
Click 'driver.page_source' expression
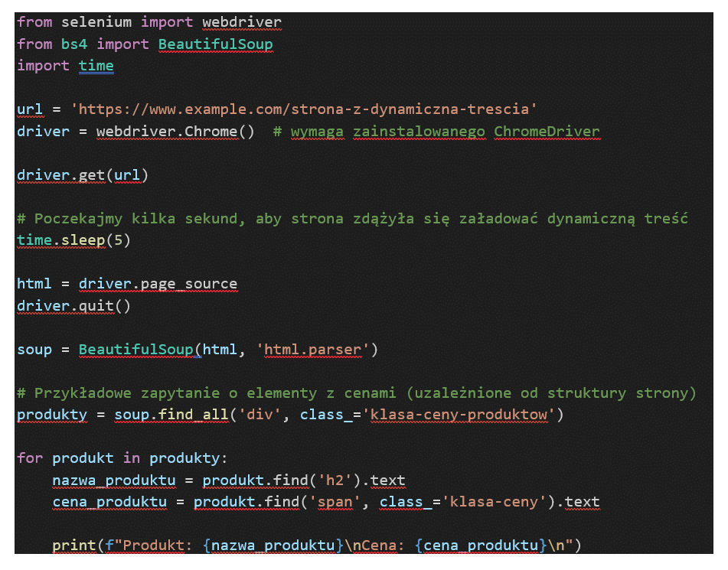[x=158, y=284]
